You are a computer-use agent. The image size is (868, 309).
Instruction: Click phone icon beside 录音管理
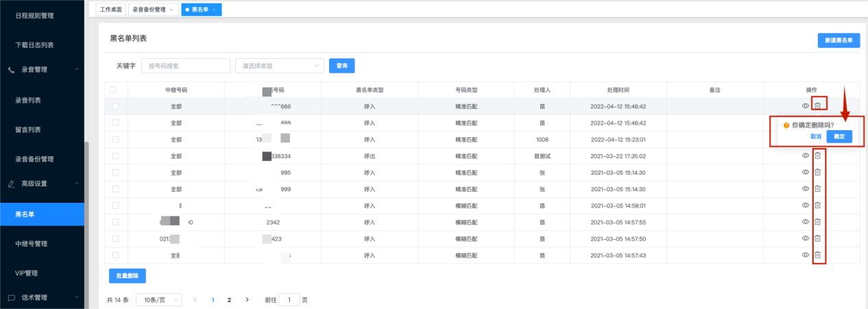(x=12, y=70)
